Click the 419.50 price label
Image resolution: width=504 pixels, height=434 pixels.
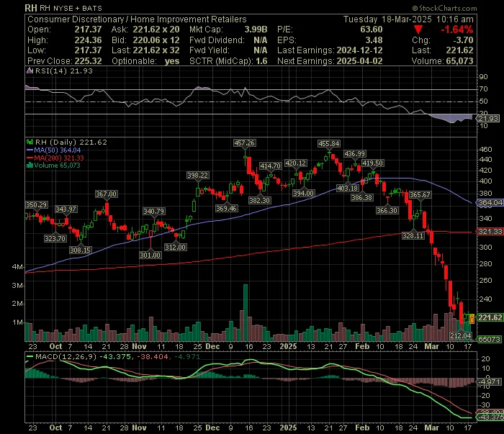tap(372, 163)
